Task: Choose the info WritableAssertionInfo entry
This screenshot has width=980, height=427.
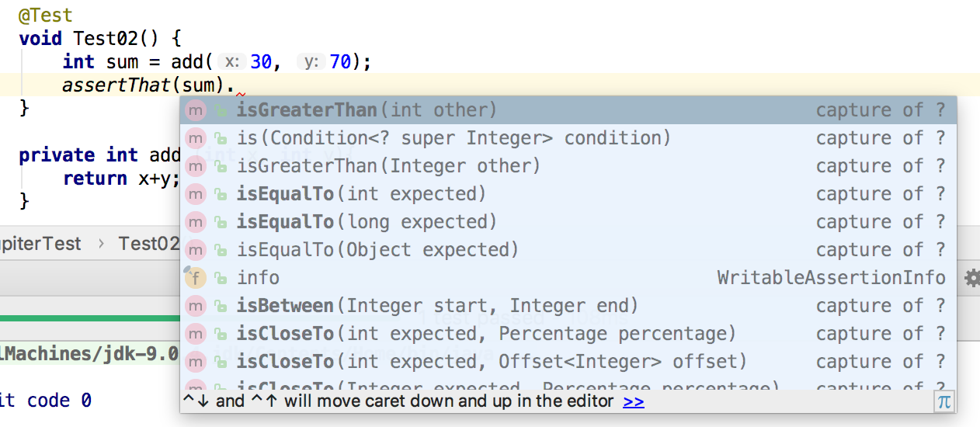Action: [568, 278]
